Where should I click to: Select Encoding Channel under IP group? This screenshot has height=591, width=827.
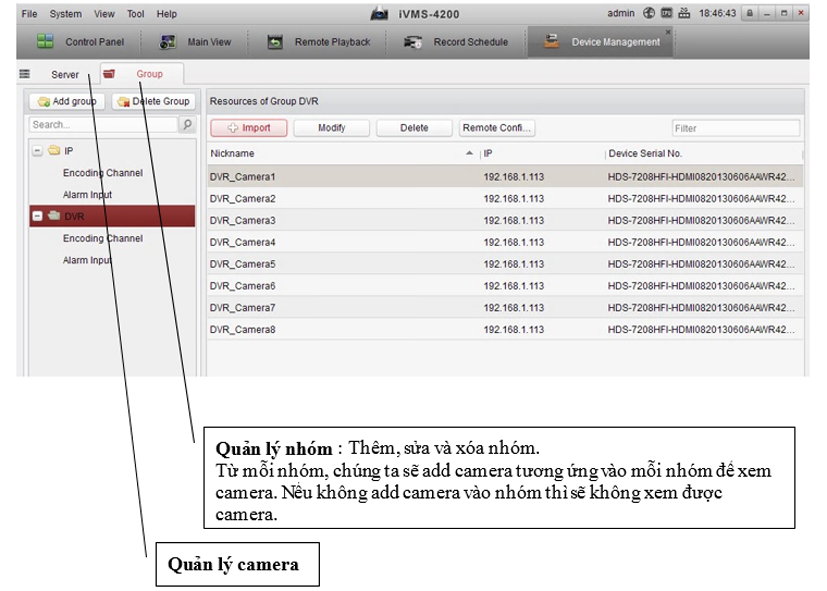click(103, 173)
